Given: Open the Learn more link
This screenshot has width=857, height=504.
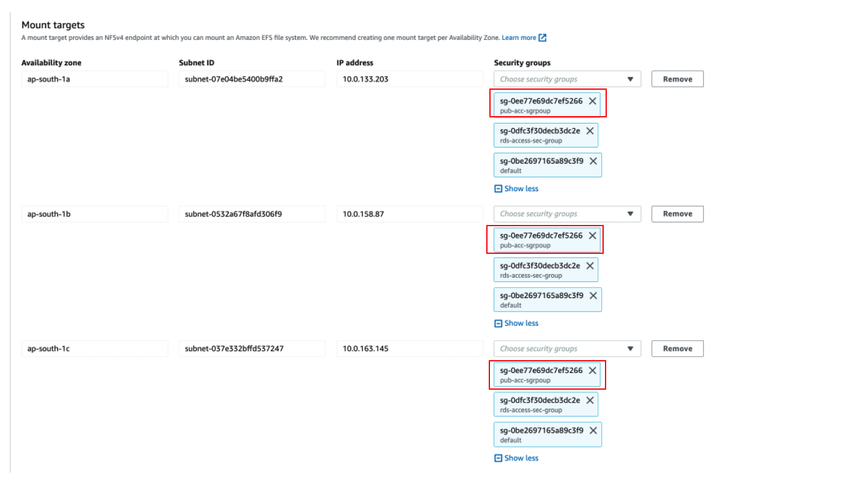Looking at the screenshot, I should pos(519,37).
